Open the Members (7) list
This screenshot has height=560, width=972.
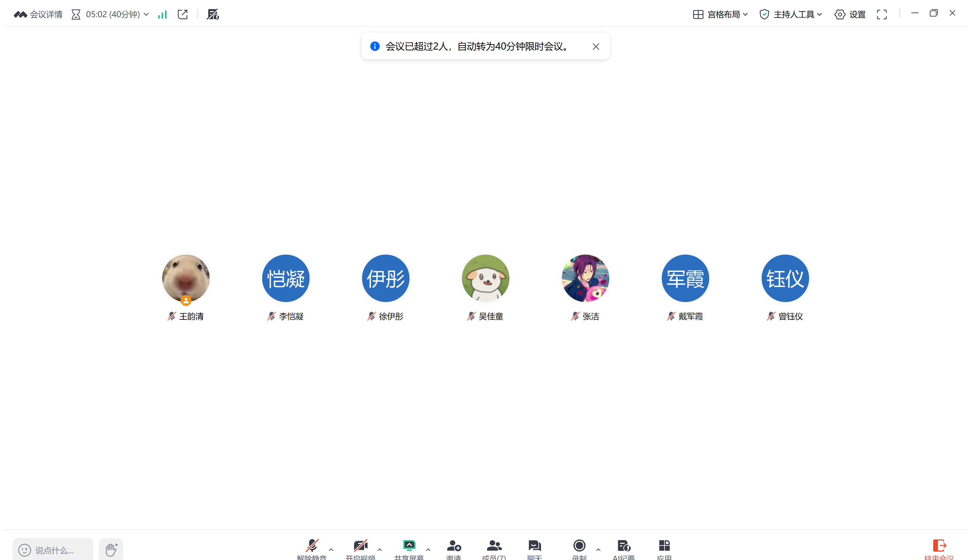[494, 546]
